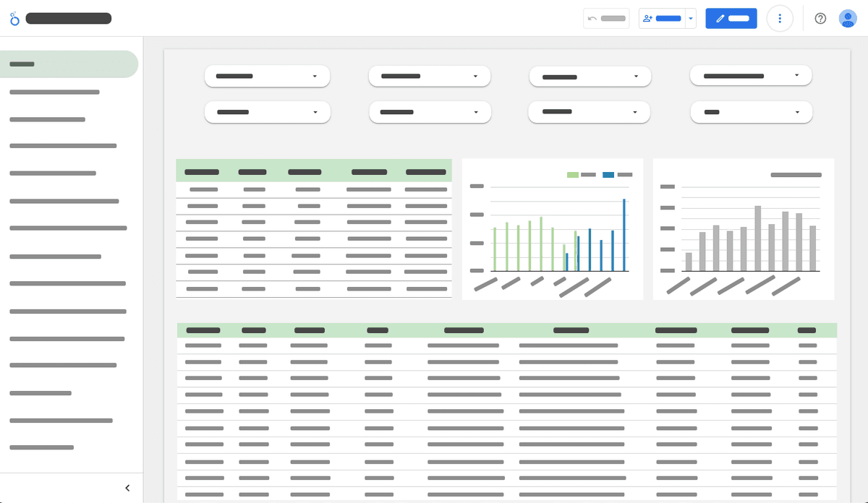Click the blue Edit button with pencil
This screenshot has width=868, height=503.
pos(731,19)
